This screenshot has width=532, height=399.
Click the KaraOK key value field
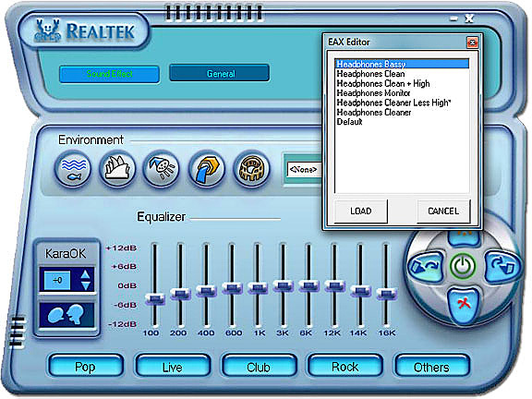pos(57,280)
